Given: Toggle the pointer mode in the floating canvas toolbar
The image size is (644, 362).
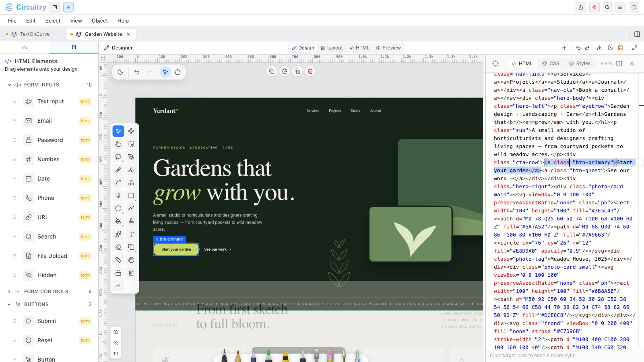Looking at the screenshot, I should [x=165, y=72].
